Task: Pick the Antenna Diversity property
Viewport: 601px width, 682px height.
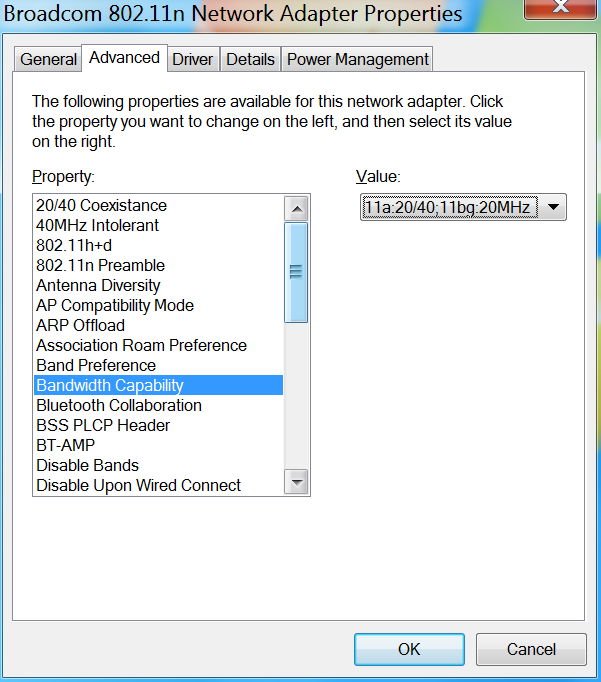Action: [x=158, y=285]
